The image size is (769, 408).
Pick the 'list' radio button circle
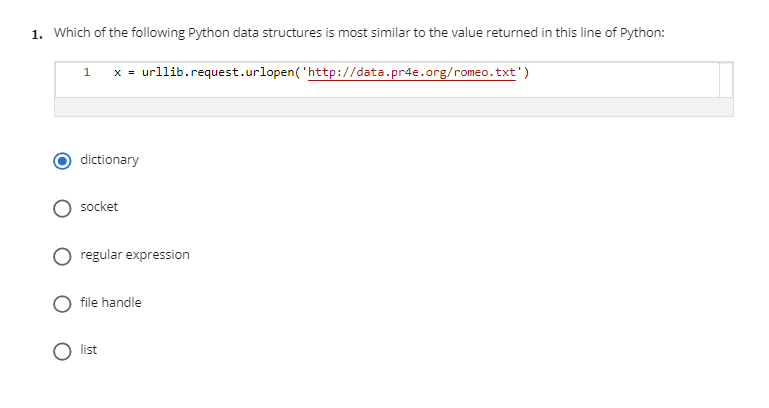pyautogui.click(x=63, y=350)
